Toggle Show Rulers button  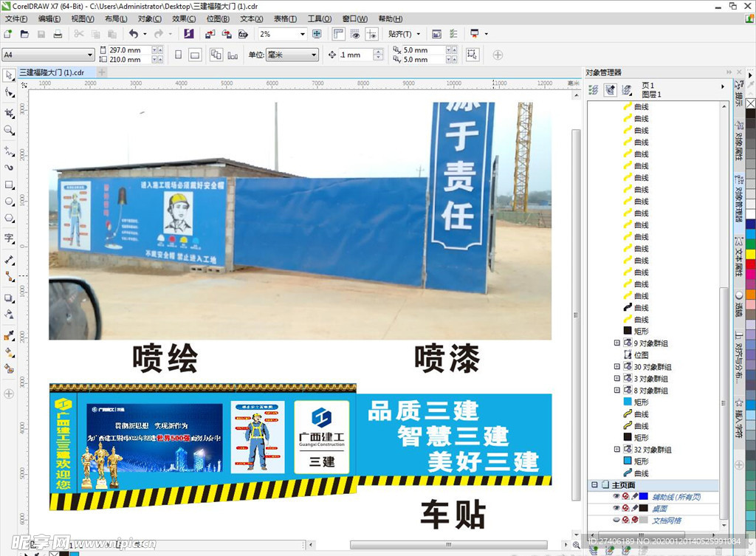[338, 34]
